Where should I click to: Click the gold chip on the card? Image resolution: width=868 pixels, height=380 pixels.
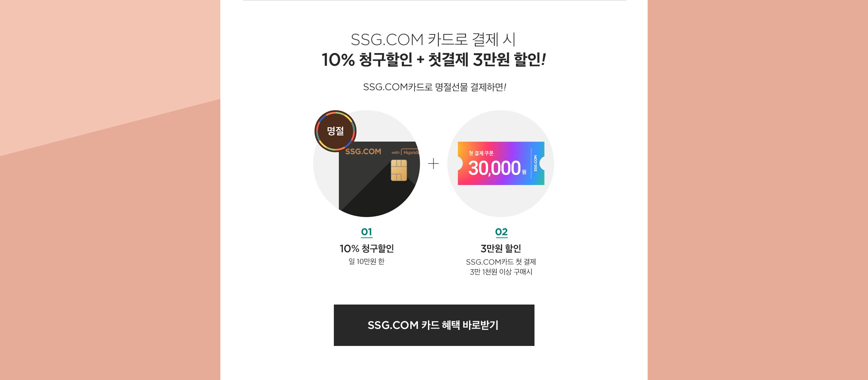coord(399,170)
